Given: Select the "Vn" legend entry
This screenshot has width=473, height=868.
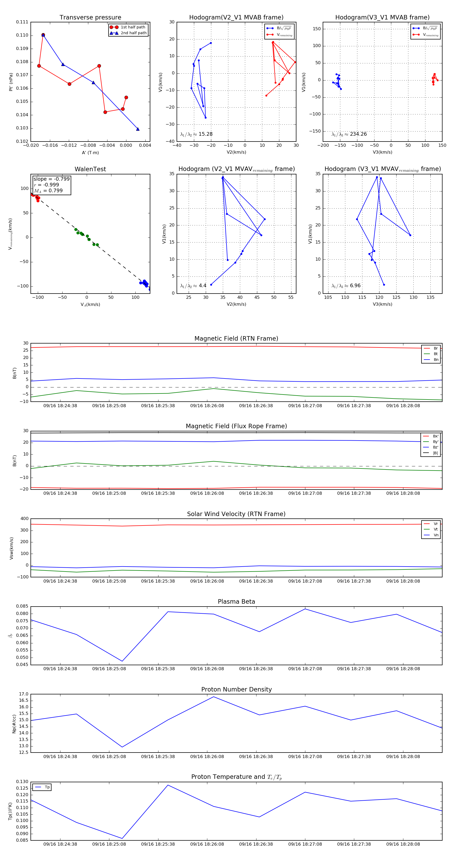Looking at the screenshot, I should pos(431,535).
